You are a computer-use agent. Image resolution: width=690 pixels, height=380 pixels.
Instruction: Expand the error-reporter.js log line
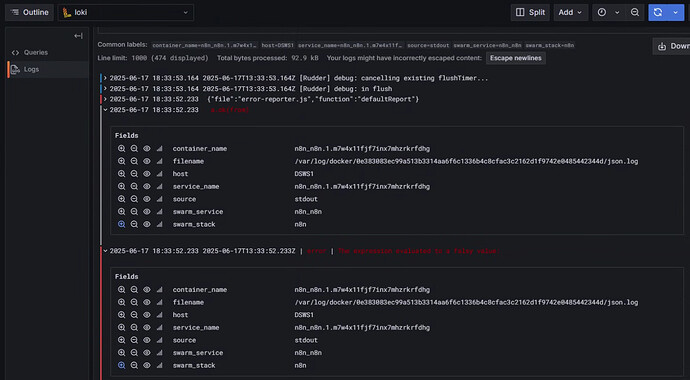(105, 99)
